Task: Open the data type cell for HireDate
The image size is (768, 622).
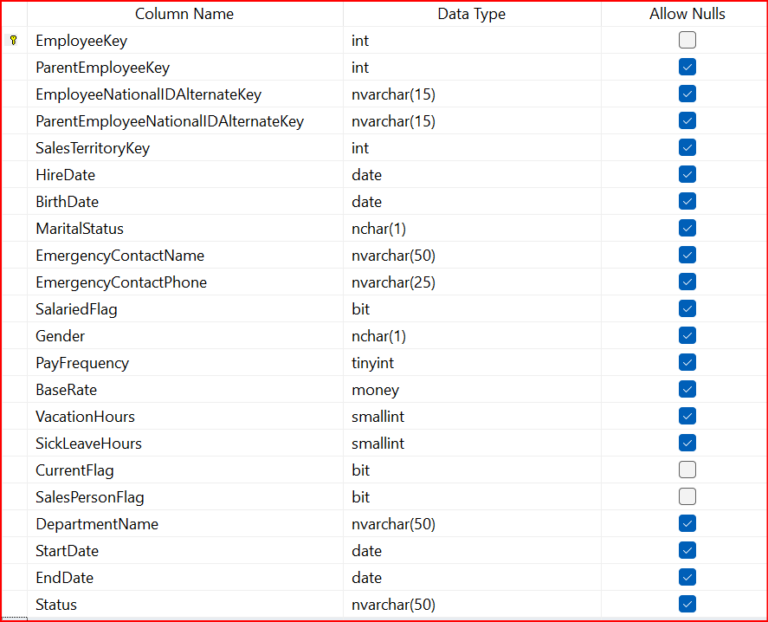Action: pyautogui.click(x=472, y=174)
